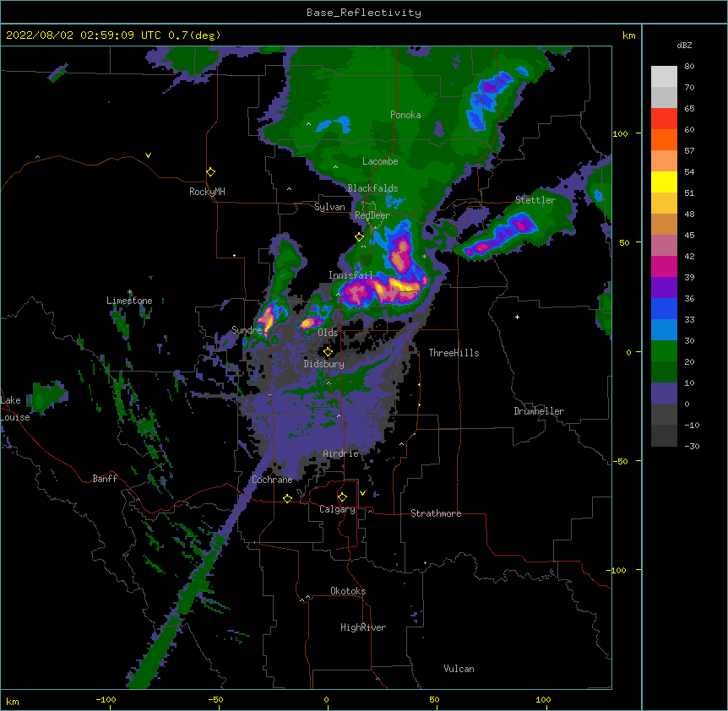Click the Drumheller city label
The width and height of the screenshot is (728, 711).
[539, 411]
